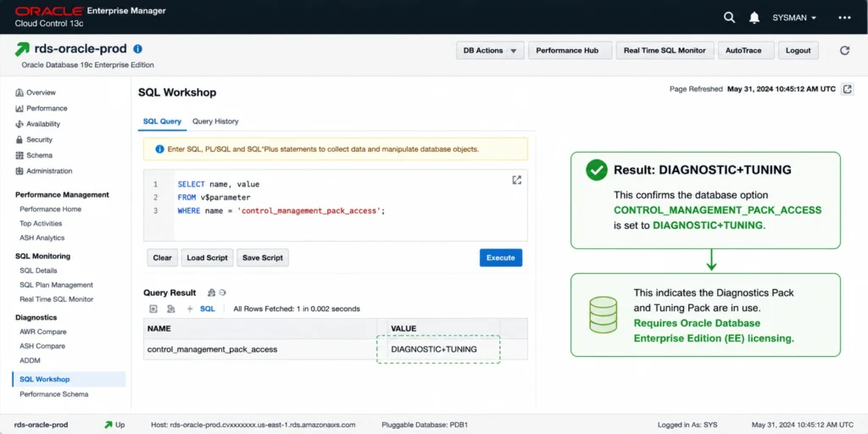Click inside the SQL editor text area
Image resolution: width=868 pixels, height=434 pixels.
point(336,205)
